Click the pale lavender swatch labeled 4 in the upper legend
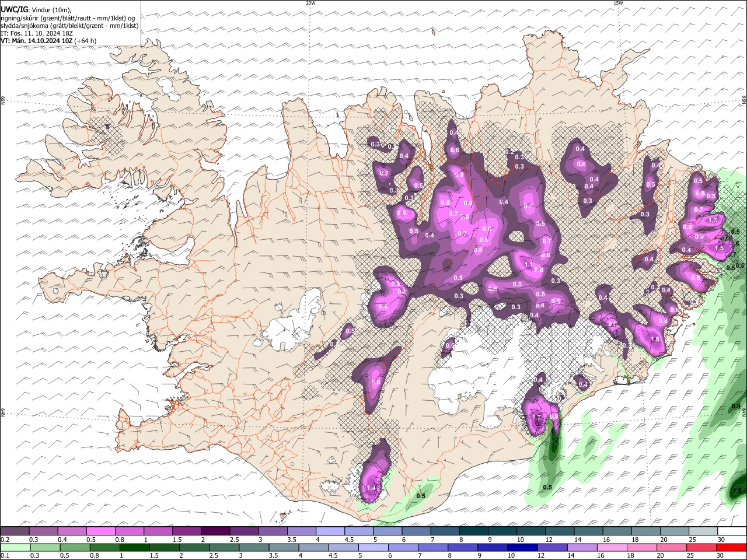The width and height of the screenshot is (747, 560). pyautogui.click(x=330, y=531)
